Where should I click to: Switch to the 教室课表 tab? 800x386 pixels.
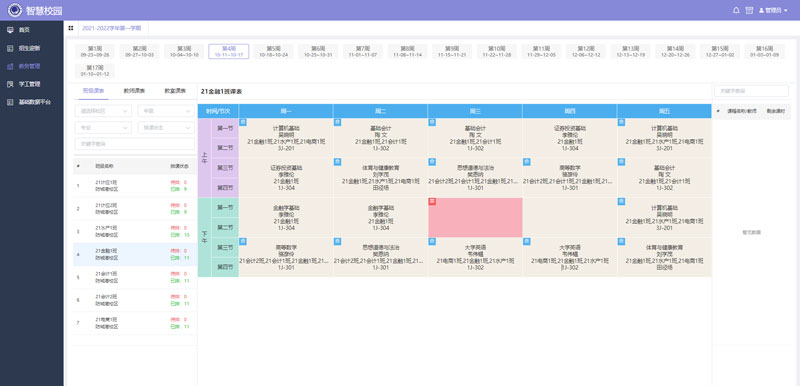[174, 91]
